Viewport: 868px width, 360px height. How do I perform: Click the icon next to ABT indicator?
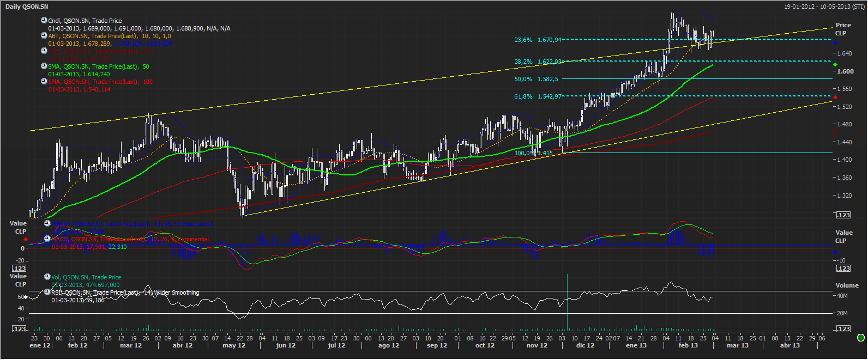tap(44, 35)
